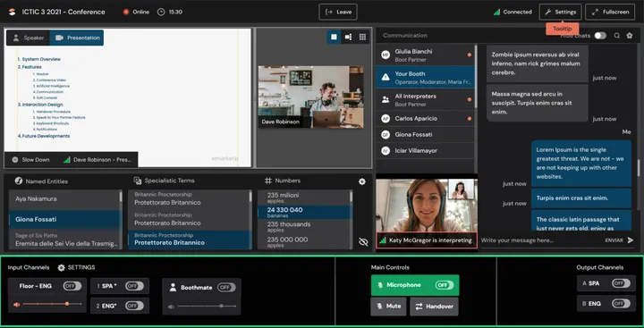The width and height of the screenshot is (644, 328).
Task: Select the Your Booth conversation
Action: (x=425, y=77)
